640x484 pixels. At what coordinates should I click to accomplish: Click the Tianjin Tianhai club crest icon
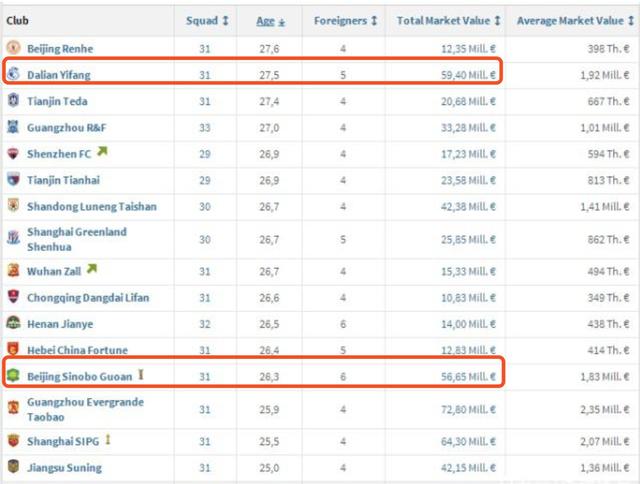click(x=13, y=180)
